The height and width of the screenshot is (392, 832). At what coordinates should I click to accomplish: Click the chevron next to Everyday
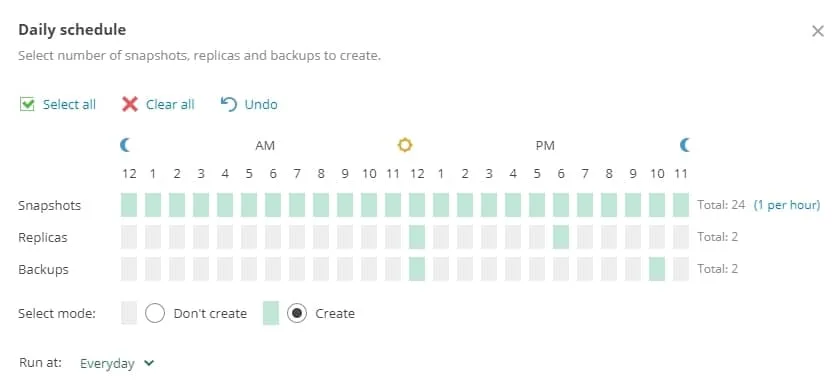tap(149, 363)
